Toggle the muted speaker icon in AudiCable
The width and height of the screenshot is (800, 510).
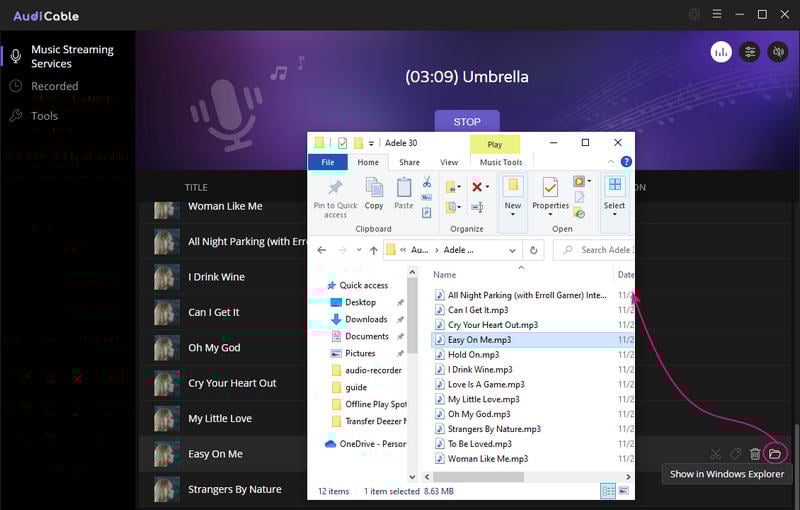778,52
